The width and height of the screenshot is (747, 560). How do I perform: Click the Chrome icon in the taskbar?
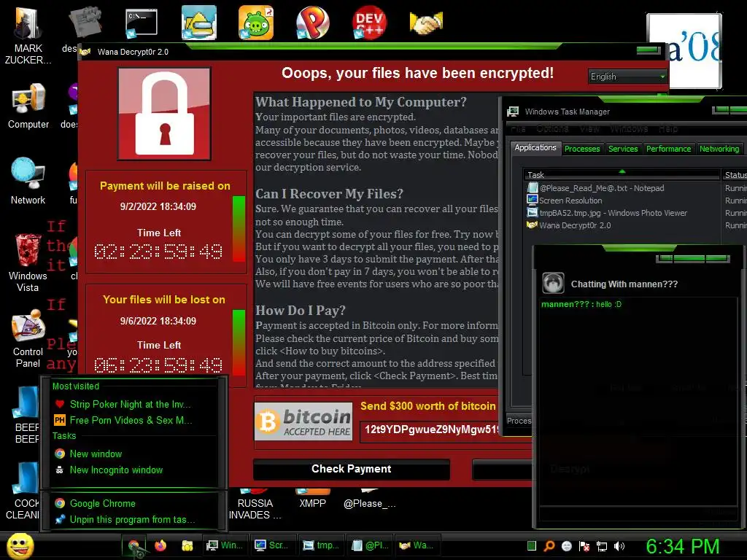click(x=134, y=545)
